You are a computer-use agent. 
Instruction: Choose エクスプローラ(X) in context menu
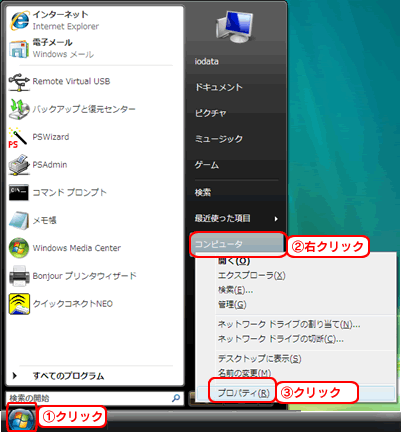click(x=252, y=276)
